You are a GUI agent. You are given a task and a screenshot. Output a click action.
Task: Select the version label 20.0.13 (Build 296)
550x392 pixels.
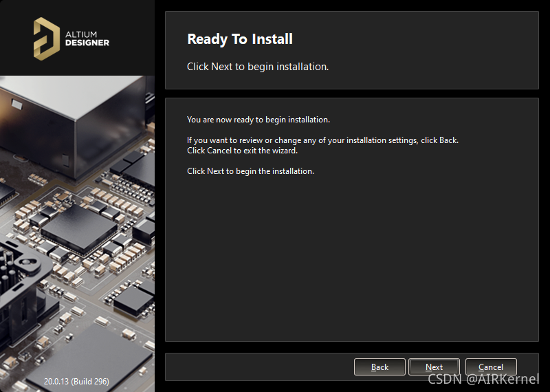[x=76, y=381]
